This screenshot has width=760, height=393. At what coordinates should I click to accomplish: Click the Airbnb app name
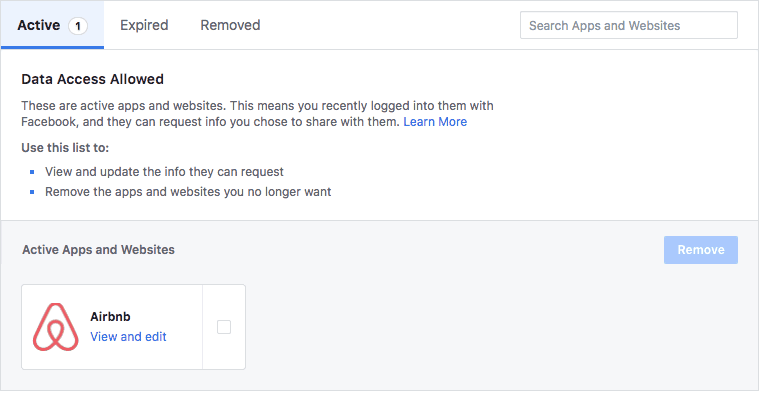point(111,316)
